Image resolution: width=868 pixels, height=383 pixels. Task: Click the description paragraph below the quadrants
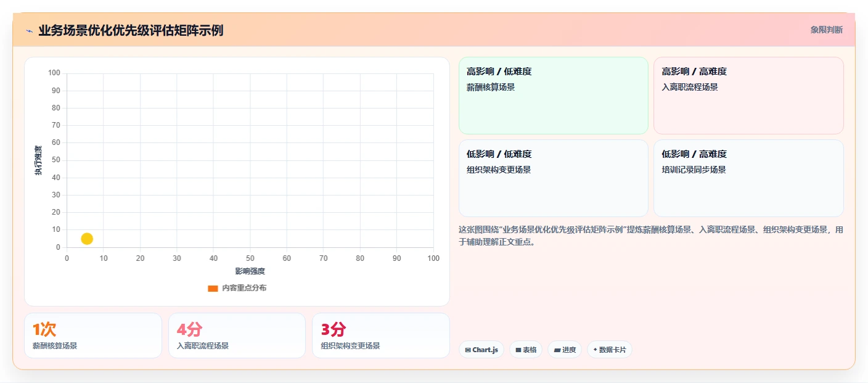(651, 236)
